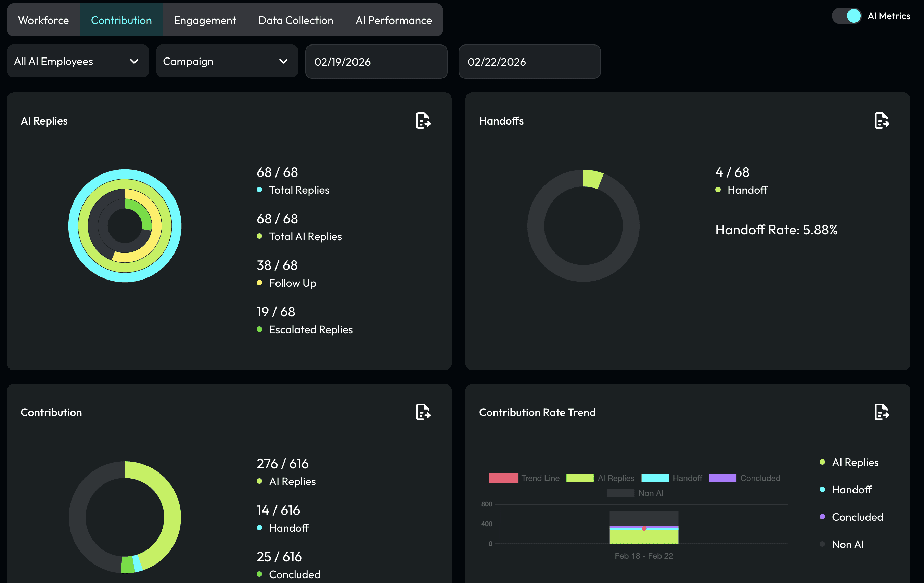The image size is (924, 583).
Task: Toggle Trend Line in chart legend
Action: (x=503, y=478)
